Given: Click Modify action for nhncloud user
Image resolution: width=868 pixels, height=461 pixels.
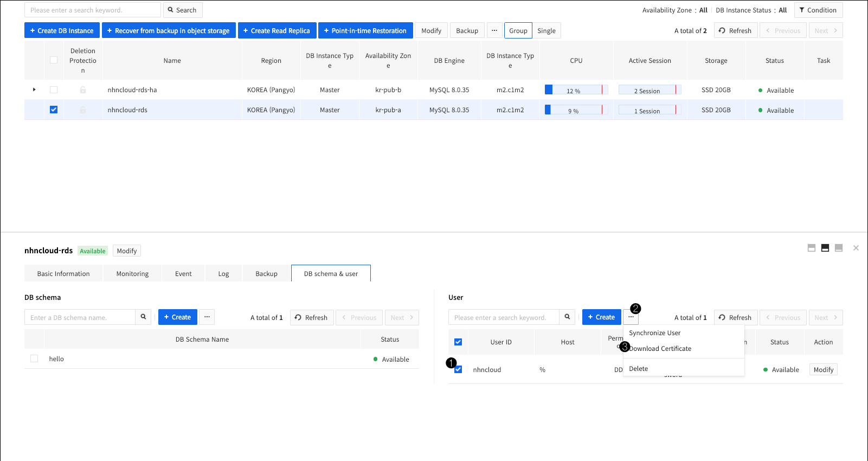Looking at the screenshot, I should pyautogui.click(x=823, y=369).
